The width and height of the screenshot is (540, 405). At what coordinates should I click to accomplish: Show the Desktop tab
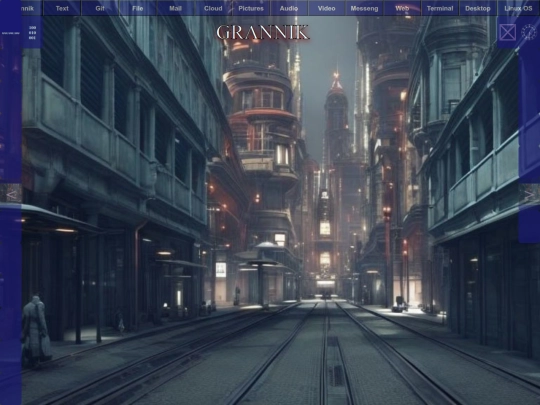coord(478,8)
